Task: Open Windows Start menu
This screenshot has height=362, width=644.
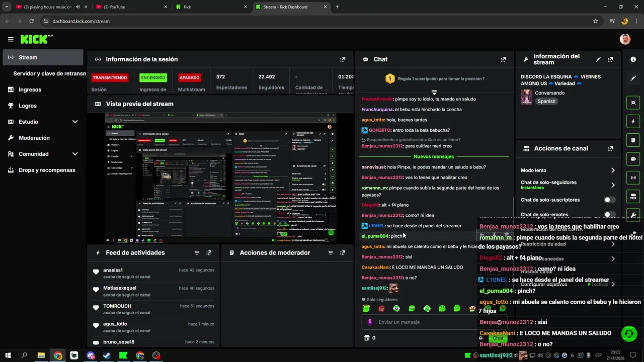Action: point(8,355)
